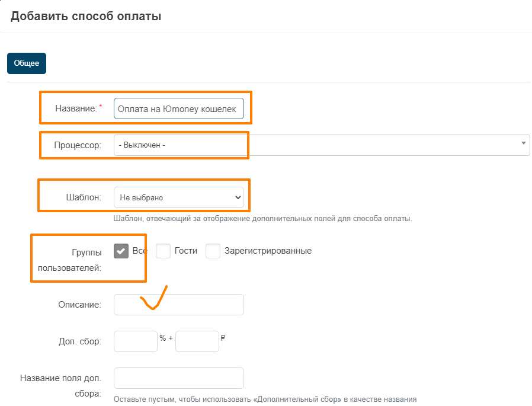Click the Название: field label
Viewport: 532px width, 406px height.
coord(76,108)
